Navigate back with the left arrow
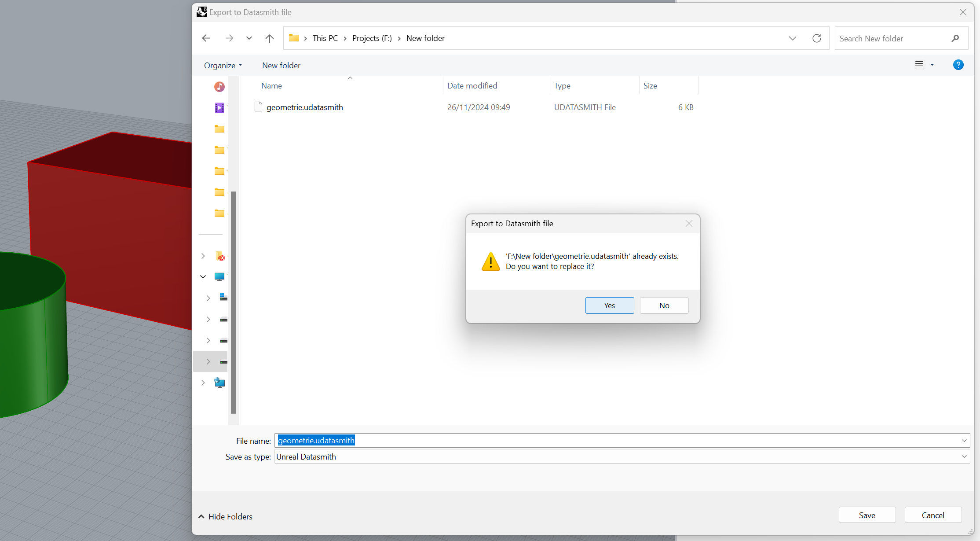980x541 pixels. (206, 38)
